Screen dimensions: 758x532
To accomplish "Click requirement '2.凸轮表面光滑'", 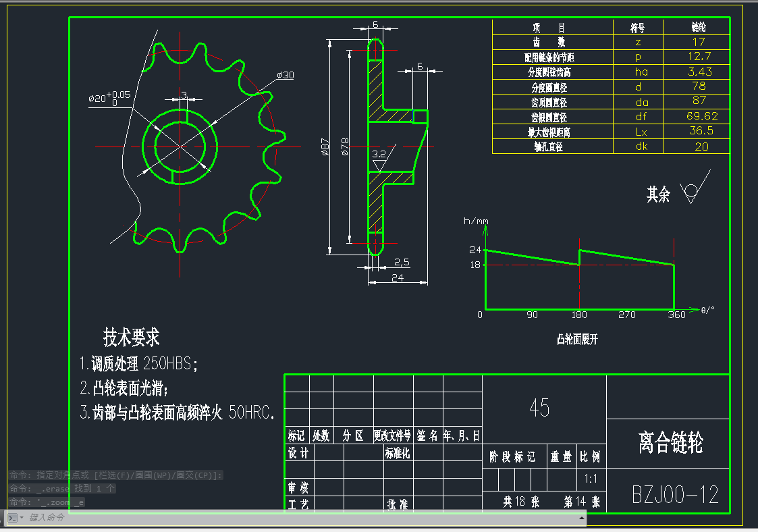I will pyautogui.click(x=124, y=388).
